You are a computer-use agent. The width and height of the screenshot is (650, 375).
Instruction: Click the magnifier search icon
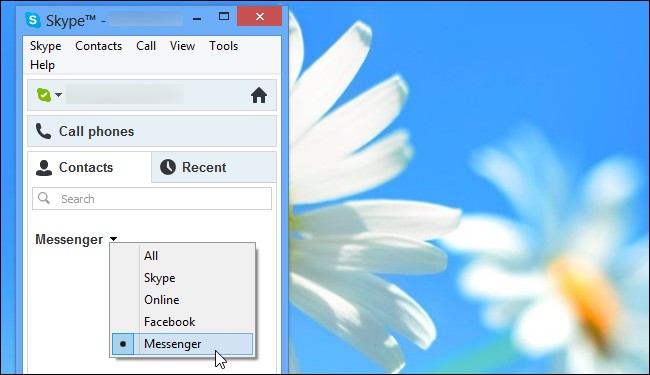44,198
